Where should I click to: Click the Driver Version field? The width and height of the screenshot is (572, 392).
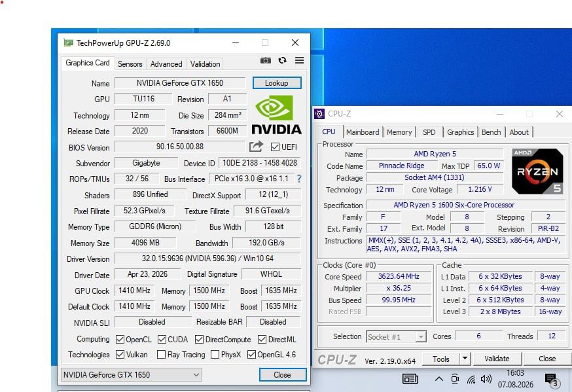click(207, 258)
